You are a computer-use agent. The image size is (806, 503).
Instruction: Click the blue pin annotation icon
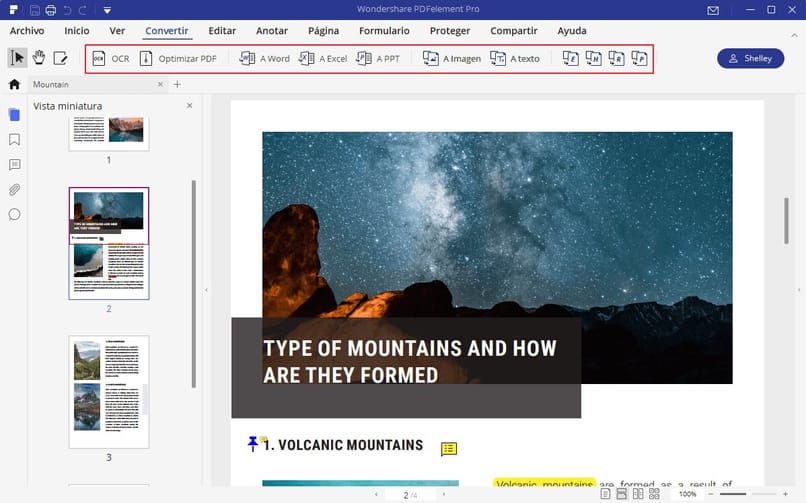tap(252, 443)
